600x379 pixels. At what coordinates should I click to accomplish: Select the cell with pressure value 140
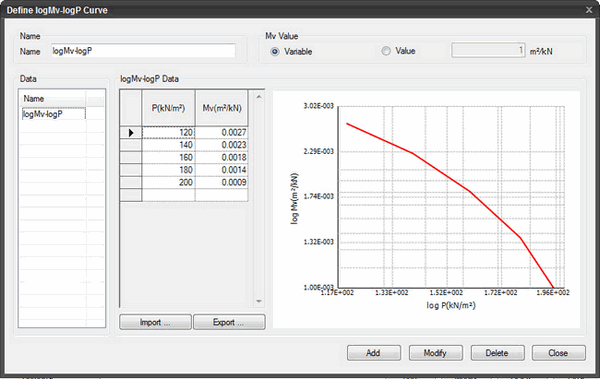(168, 145)
